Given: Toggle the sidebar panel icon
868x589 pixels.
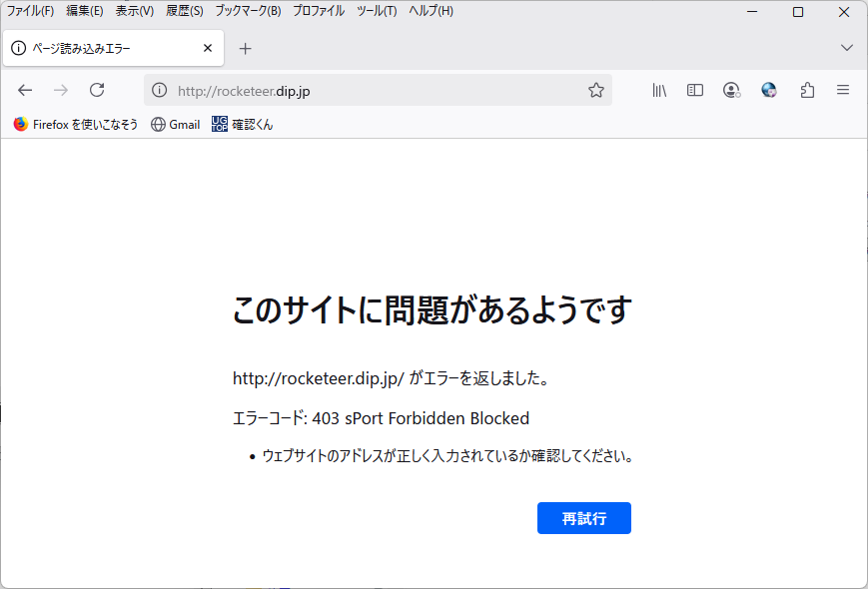Looking at the screenshot, I should click(x=695, y=90).
